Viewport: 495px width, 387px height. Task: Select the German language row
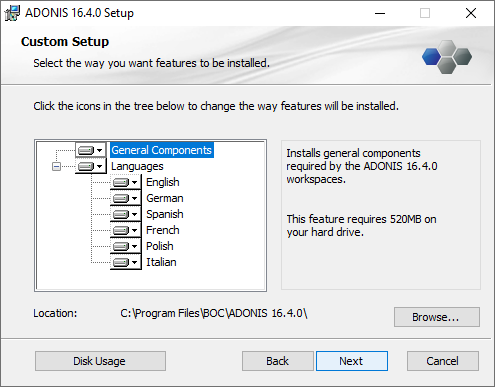pyautogui.click(x=165, y=198)
